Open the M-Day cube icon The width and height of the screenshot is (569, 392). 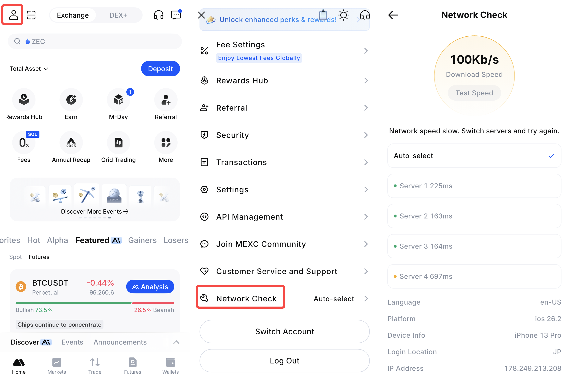118,99
